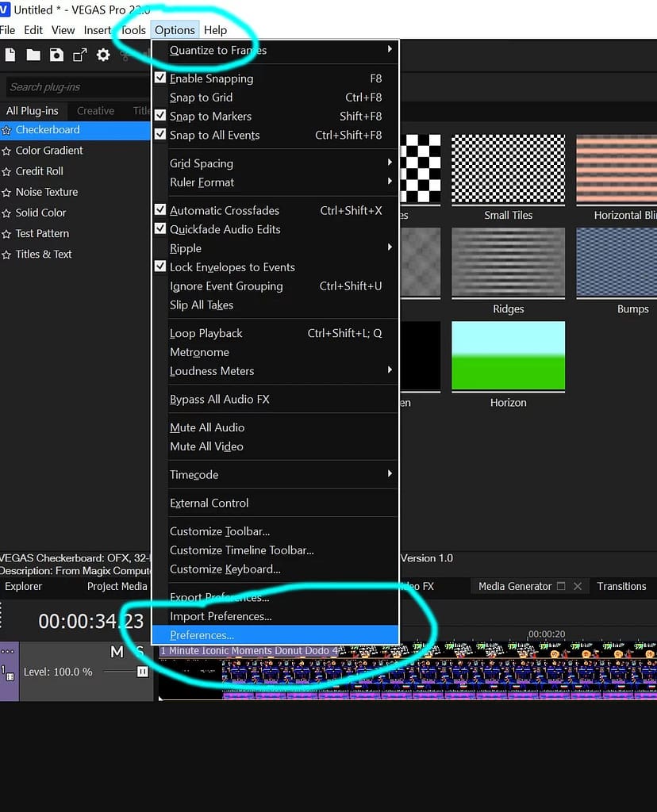Click the star icon next to Credit Roll
The width and height of the screenshot is (657, 812).
(6, 172)
